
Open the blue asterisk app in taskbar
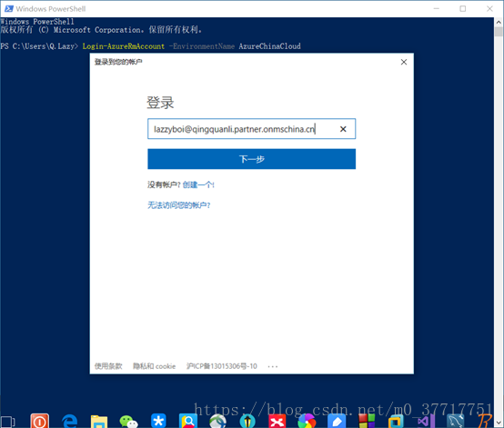pyautogui.click(x=158, y=421)
